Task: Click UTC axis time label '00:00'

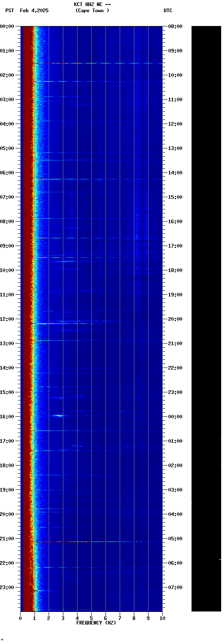Action: coord(175,417)
